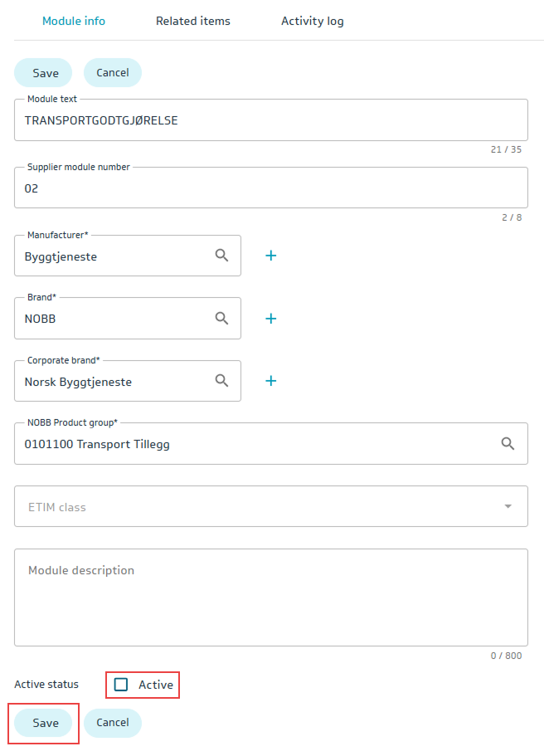
Task: Switch to the Related items tab
Action: (x=193, y=21)
